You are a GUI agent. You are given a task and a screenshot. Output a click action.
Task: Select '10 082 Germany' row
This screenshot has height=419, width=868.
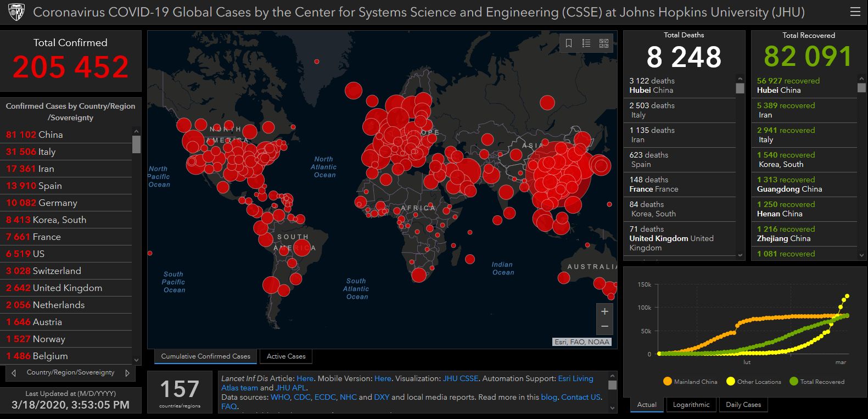tap(66, 203)
